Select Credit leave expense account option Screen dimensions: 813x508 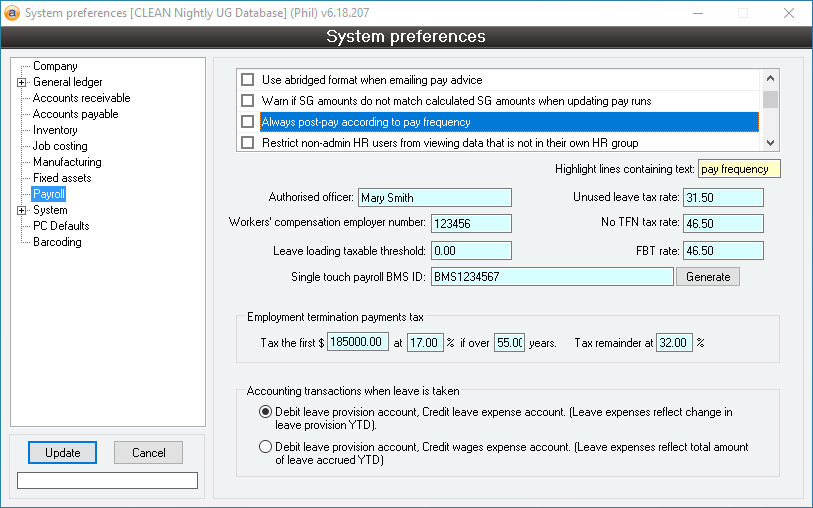pyautogui.click(x=265, y=412)
